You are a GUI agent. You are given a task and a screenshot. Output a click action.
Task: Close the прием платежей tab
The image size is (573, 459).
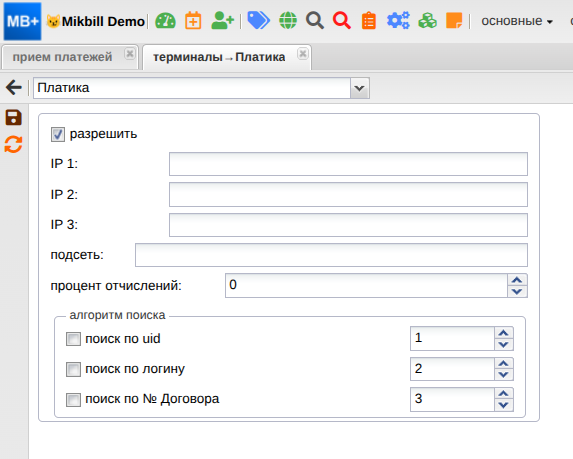click(129, 54)
